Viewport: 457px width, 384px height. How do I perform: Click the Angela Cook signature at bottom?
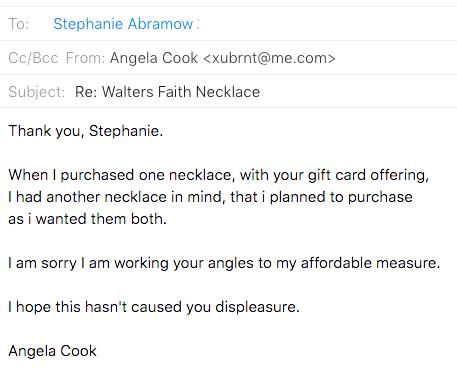pos(52,351)
